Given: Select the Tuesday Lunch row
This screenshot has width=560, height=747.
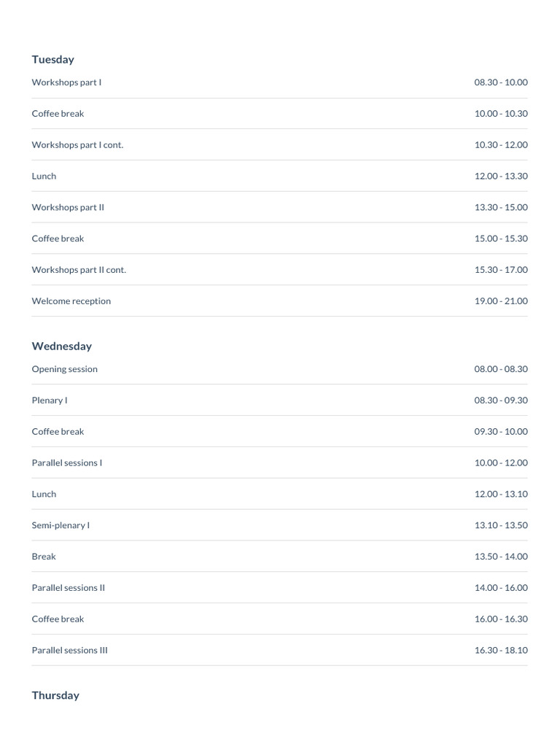Looking at the screenshot, I should pos(279,177).
